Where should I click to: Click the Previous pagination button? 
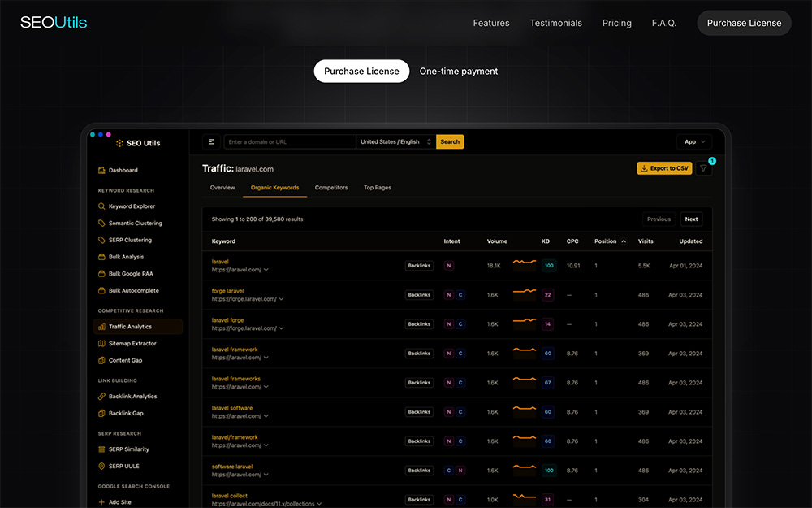(x=659, y=219)
